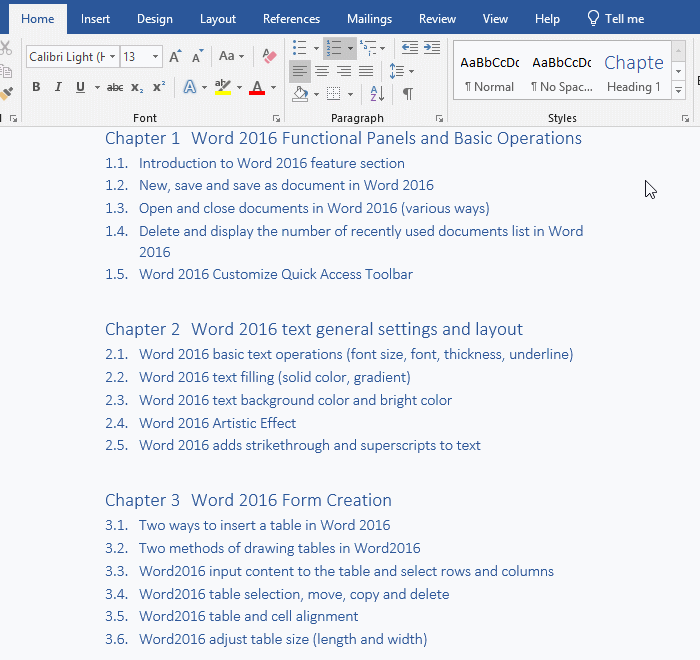Open the View tab
The height and width of the screenshot is (660, 700).
click(x=495, y=19)
